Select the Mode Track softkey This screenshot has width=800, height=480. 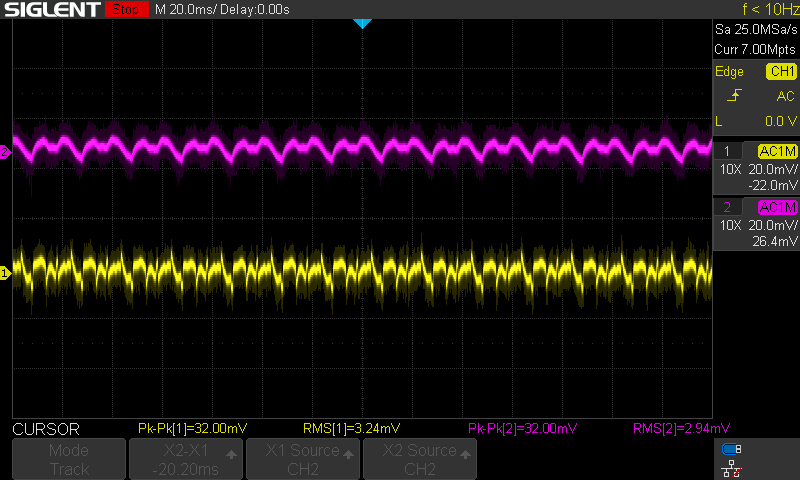tap(69, 459)
